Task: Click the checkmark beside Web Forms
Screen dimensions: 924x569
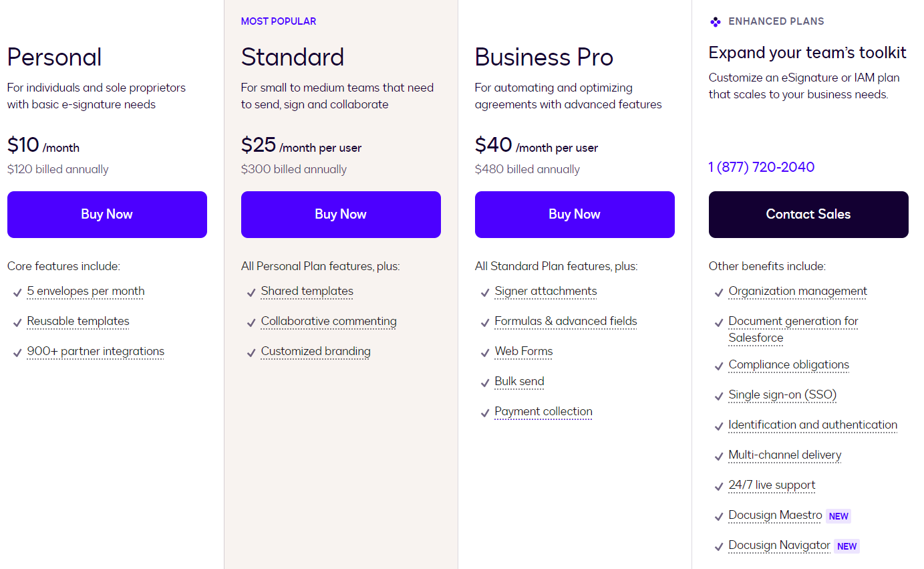Action: [484, 352]
